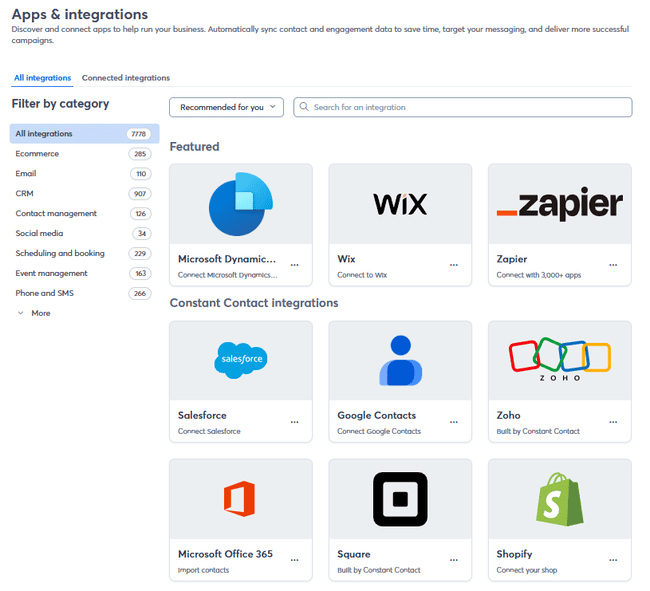Click the Zoho logo
The height and width of the screenshot is (591, 650).
pyautogui.click(x=559, y=360)
